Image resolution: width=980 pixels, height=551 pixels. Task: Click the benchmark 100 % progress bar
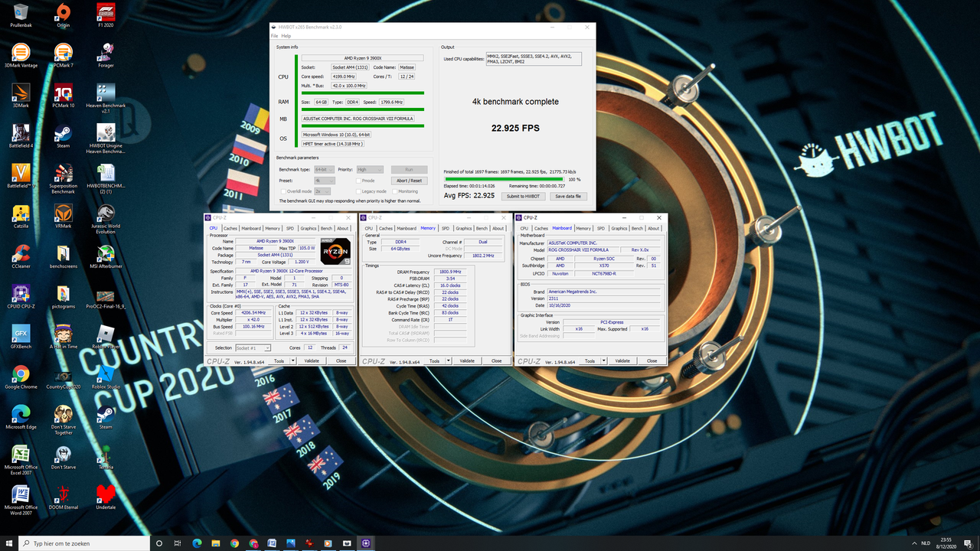coord(505,179)
